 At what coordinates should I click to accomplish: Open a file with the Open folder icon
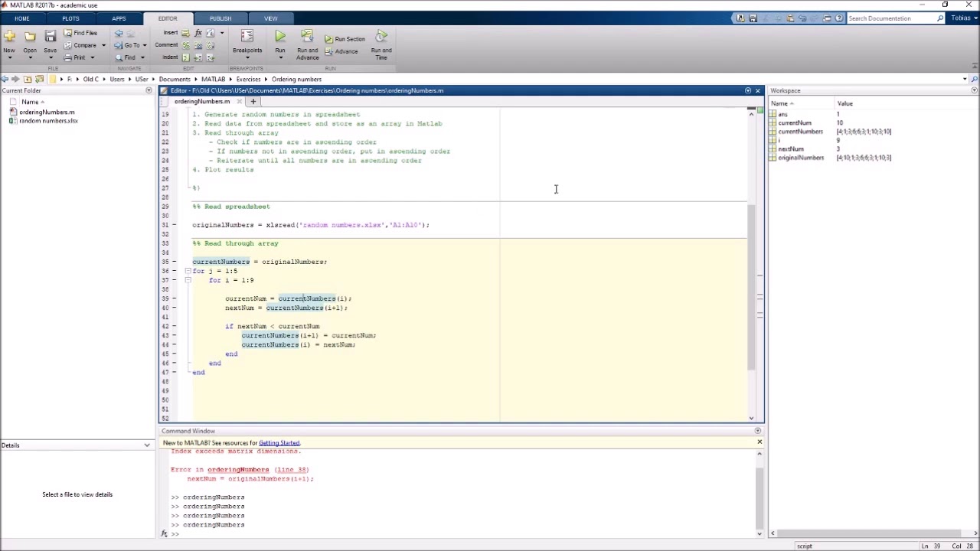pos(30,36)
